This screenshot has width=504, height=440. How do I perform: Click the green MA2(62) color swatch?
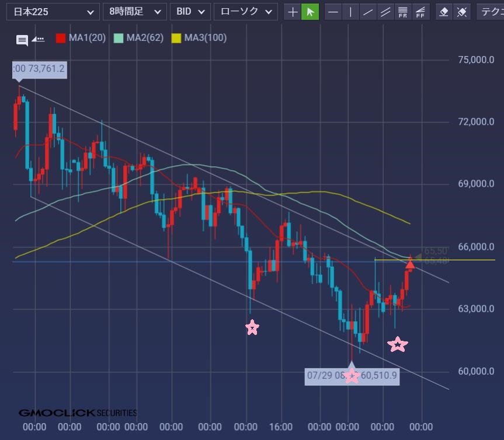pyautogui.click(x=119, y=38)
